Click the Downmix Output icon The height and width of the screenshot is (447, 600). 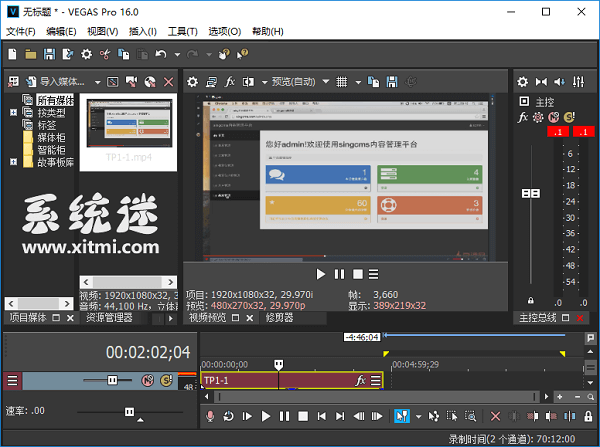click(x=541, y=82)
